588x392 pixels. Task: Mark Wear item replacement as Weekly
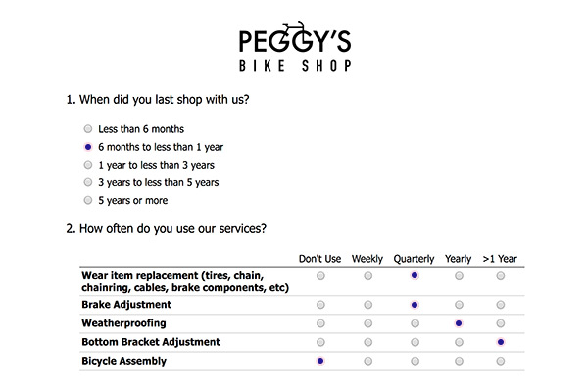click(367, 277)
